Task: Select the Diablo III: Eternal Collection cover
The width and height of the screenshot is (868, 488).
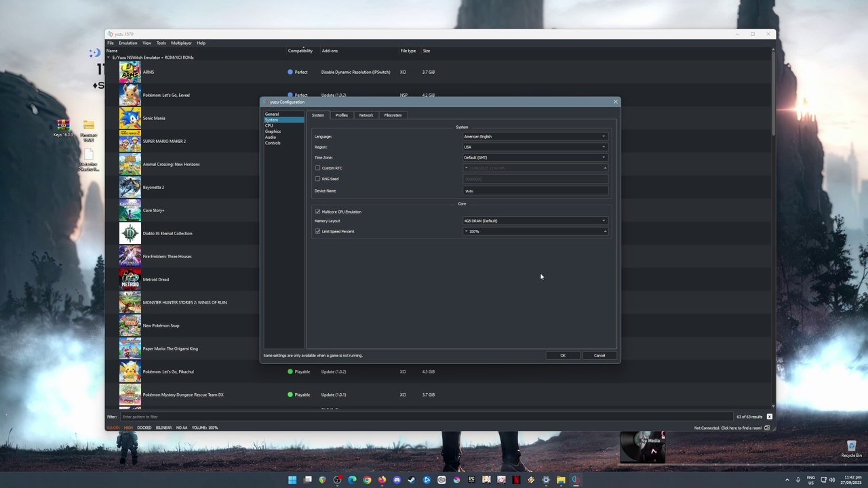Action: tap(130, 233)
